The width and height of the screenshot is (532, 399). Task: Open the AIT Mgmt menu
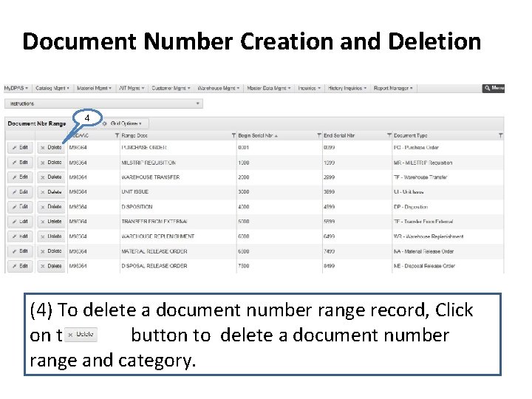tap(132, 88)
